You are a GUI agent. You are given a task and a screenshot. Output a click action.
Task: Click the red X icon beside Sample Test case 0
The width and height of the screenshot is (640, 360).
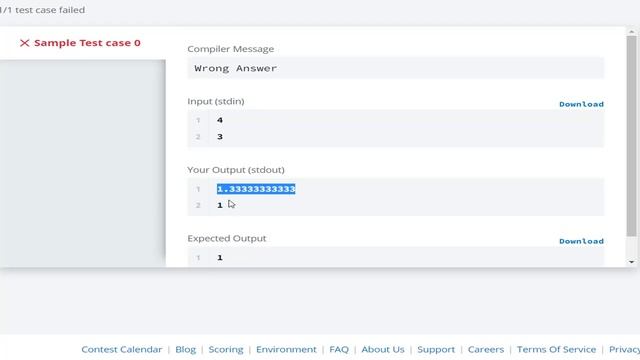pos(24,43)
